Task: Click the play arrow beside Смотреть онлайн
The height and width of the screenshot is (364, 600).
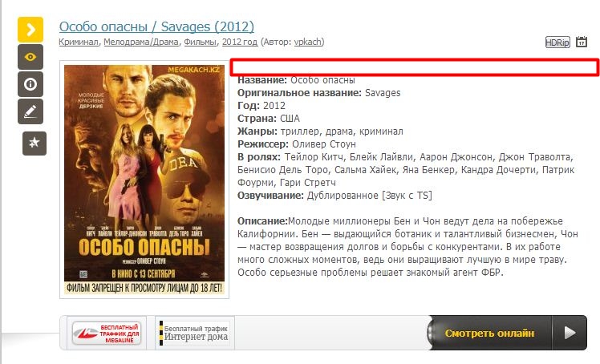Action: tap(570, 333)
